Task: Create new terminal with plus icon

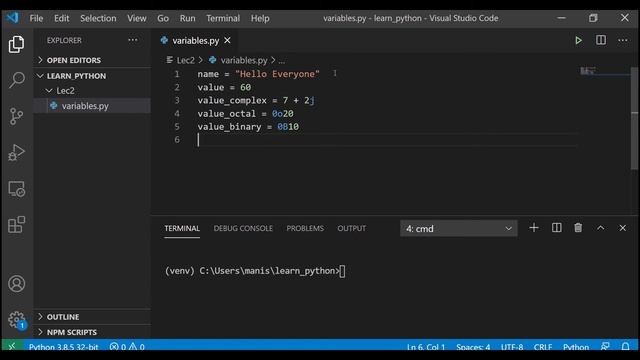Action: (534, 228)
